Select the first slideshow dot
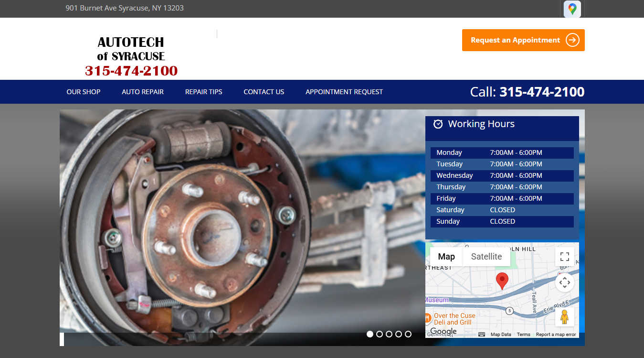 370,334
